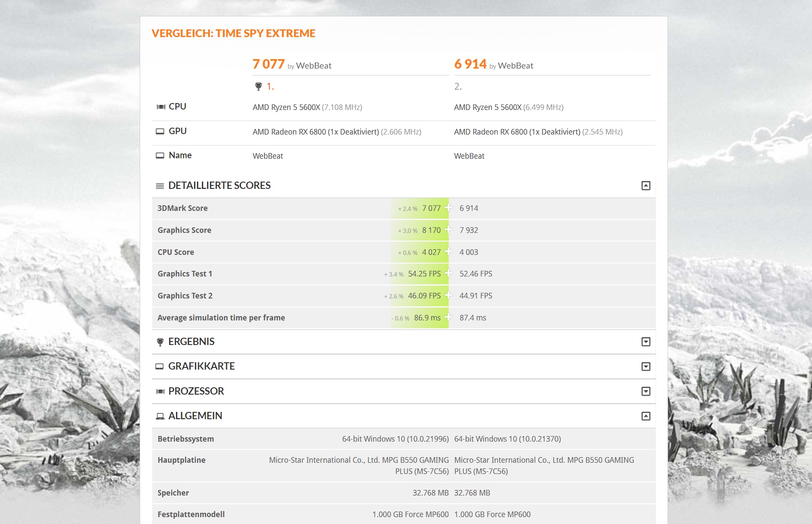The image size is (812, 524).
Task: Open WebBeat profile beside the 6 914 score
Action: pyautogui.click(x=515, y=66)
